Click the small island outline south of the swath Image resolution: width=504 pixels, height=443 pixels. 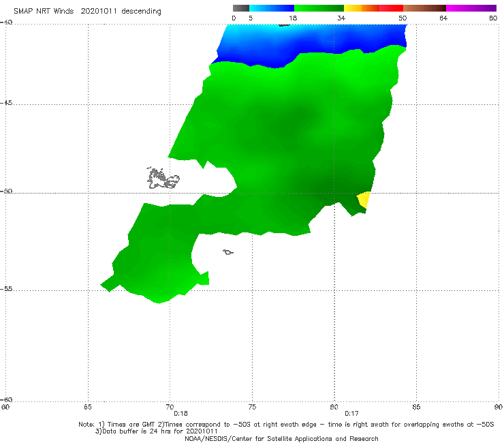click(x=228, y=252)
